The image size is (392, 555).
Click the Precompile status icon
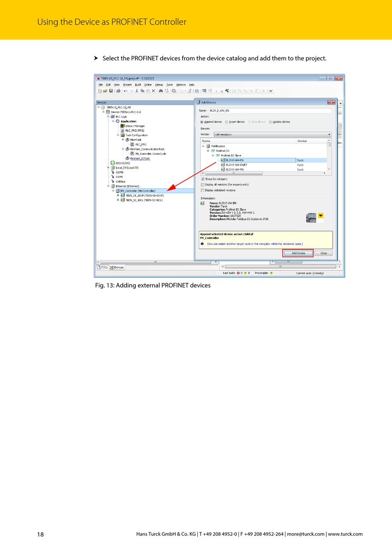click(x=271, y=273)
